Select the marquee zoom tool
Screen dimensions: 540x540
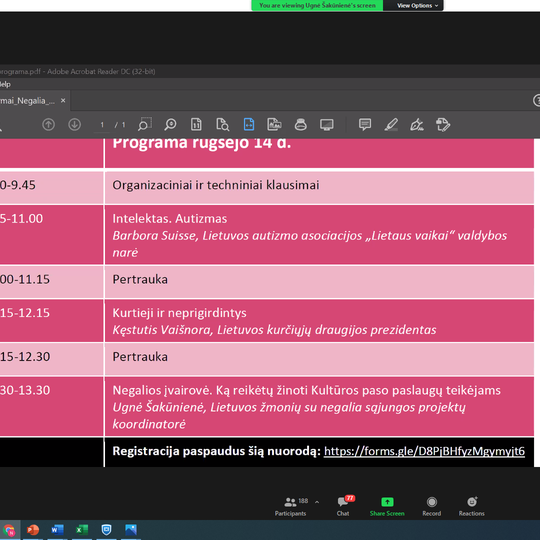click(x=145, y=124)
